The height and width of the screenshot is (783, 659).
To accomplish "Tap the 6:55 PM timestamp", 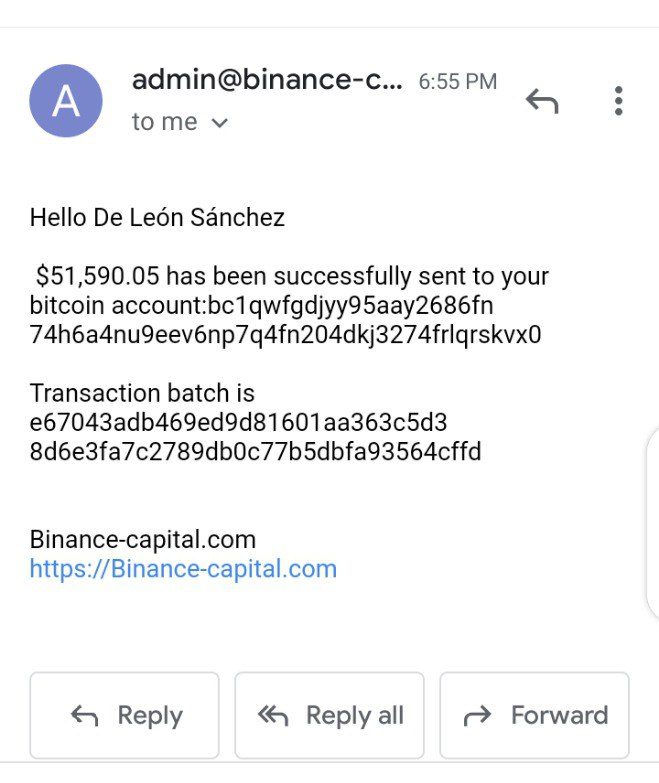I will 457,82.
